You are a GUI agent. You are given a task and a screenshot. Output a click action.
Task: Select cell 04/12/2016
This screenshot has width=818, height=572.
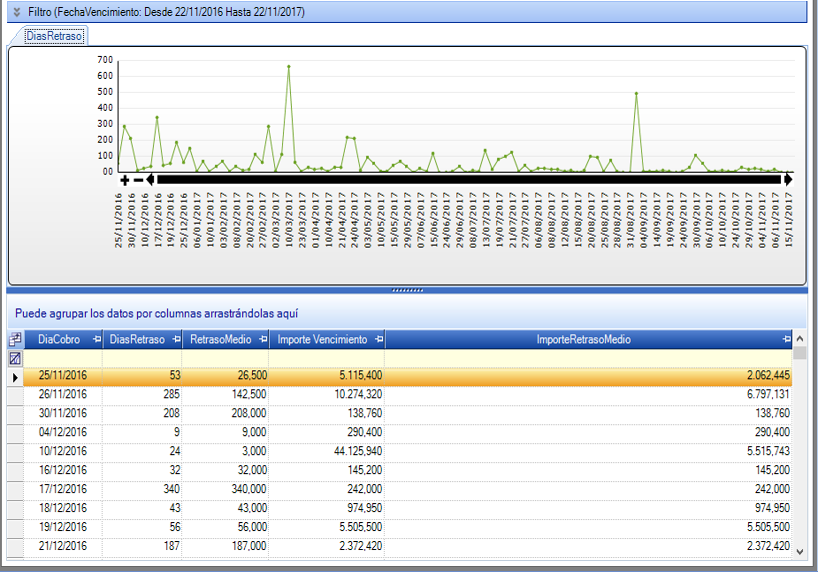point(63,432)
